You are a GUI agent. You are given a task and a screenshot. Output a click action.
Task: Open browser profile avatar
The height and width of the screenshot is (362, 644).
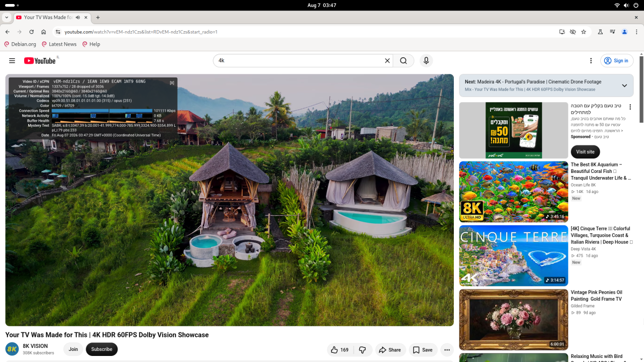coord(624,32)
